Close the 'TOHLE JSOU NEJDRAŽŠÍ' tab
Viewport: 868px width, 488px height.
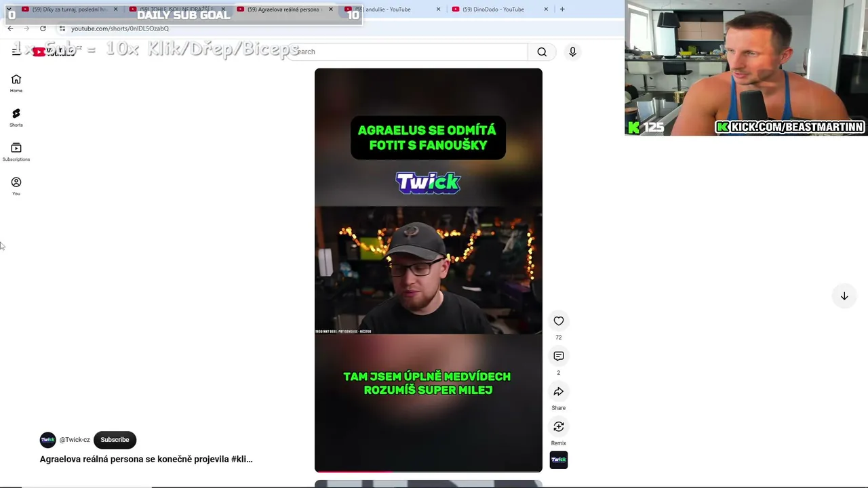[x=223, y=9]
